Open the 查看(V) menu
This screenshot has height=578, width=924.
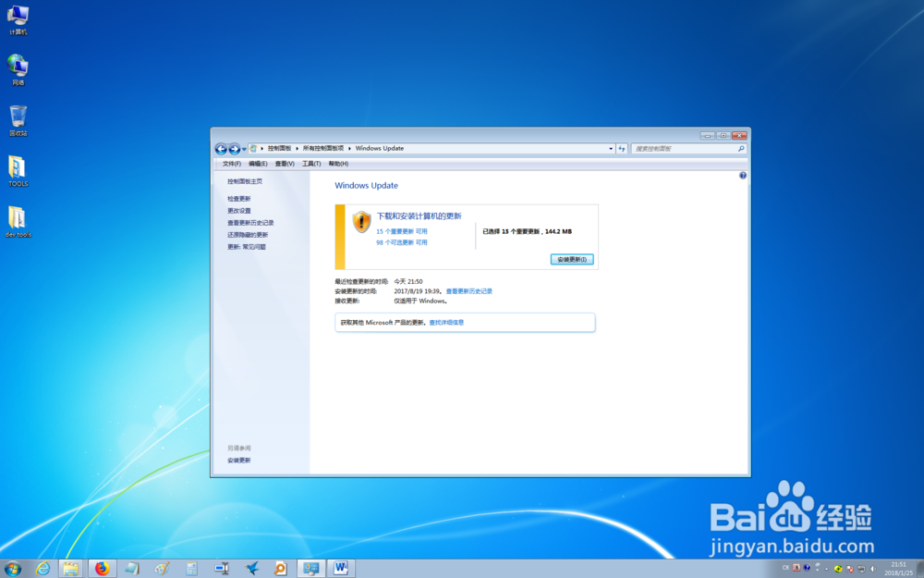click(285, 164)
